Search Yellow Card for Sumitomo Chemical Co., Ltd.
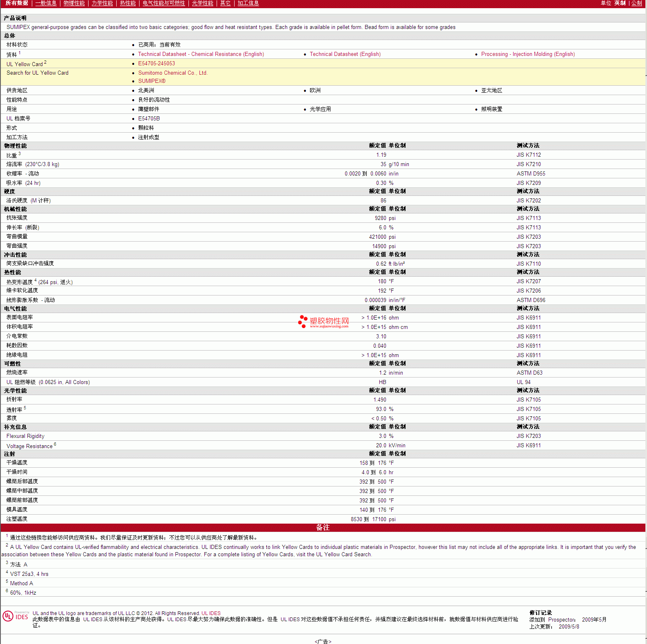647x644 pixels. pyautogui.click(x=173, y=73)
